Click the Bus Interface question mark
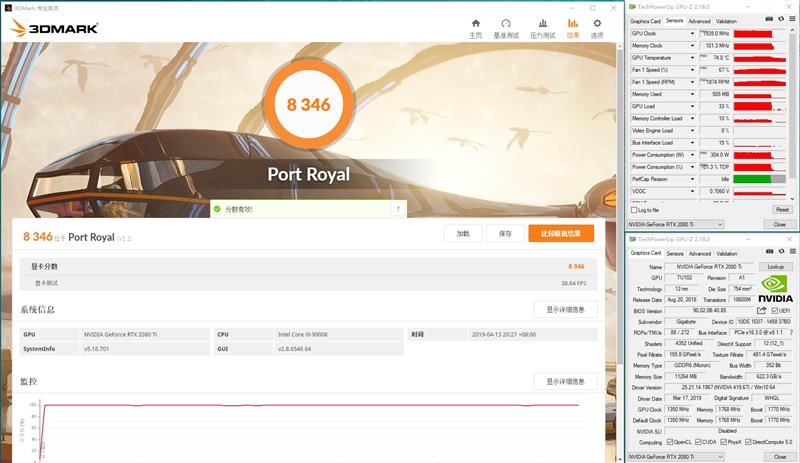 [x=792, y=332]
